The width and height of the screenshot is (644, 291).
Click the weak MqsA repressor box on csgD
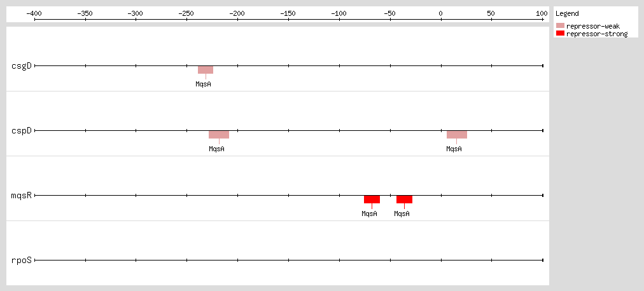206,70
